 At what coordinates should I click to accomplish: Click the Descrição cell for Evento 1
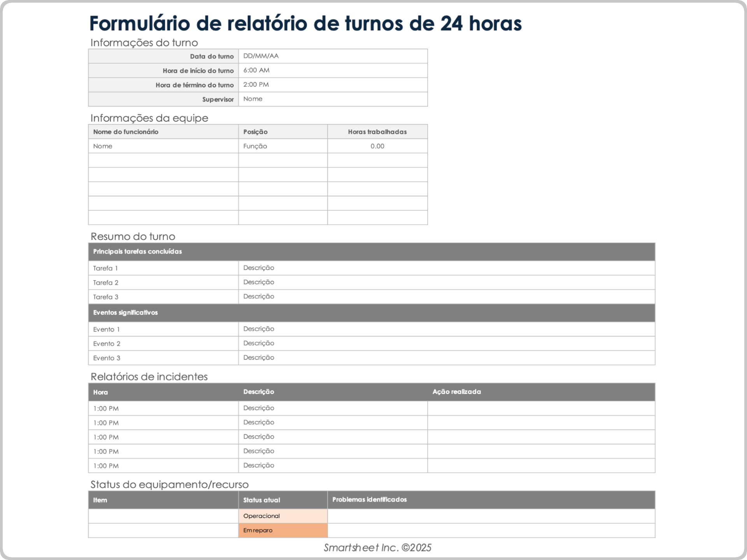(x=447, y=329)
